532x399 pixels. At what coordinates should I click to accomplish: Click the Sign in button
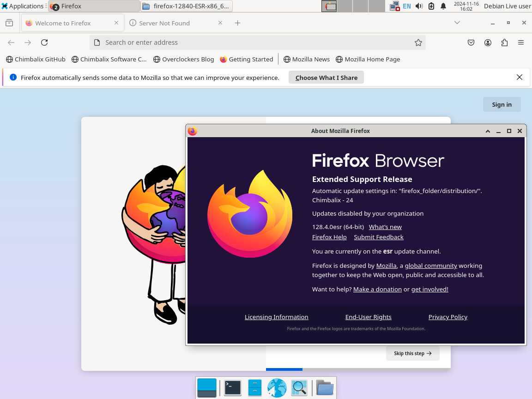click(502, 104)
